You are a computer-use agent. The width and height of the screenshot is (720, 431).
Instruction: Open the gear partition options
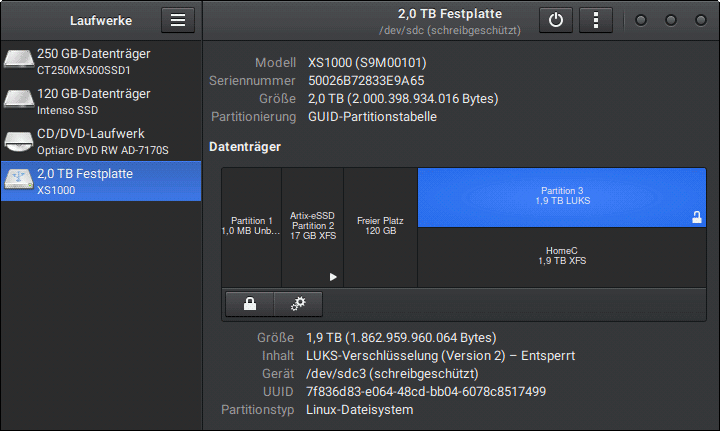click(x=298, y=304)
